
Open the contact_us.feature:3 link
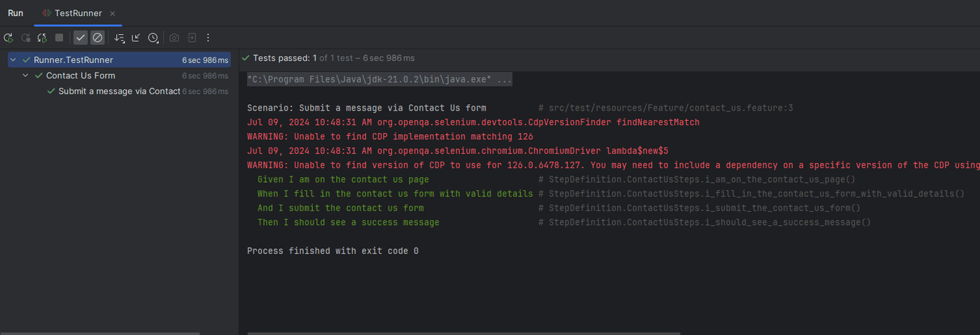click(671, 108)
